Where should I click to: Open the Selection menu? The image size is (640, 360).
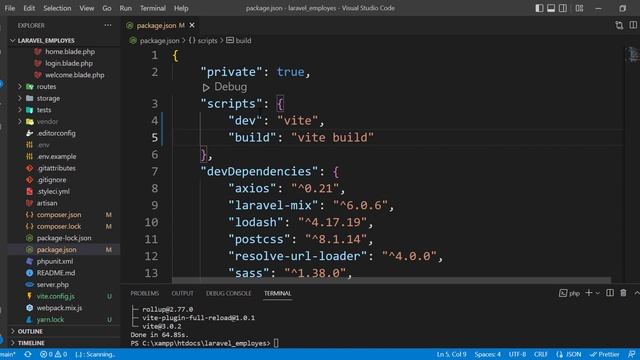pyautogui.click(x=57, y=8)
